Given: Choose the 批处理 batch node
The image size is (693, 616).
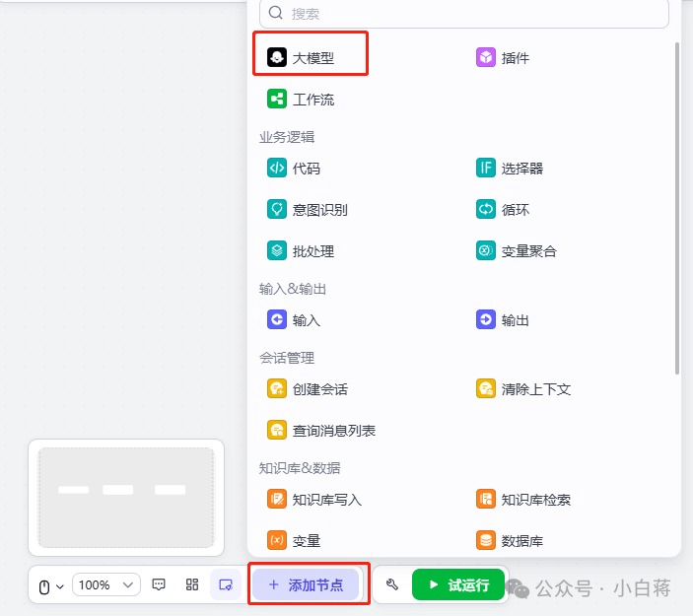Looking at the screenshot, I should [x=301, y=251].
